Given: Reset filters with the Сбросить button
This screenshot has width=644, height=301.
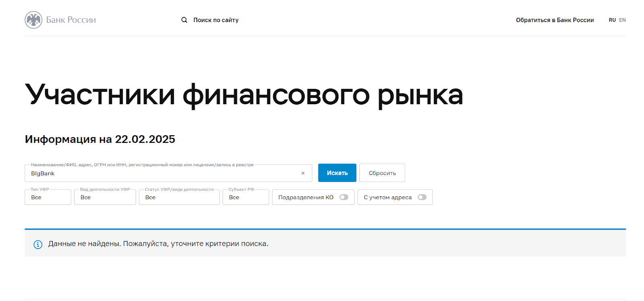Looking at the screenshot, I should click(382, 173).
